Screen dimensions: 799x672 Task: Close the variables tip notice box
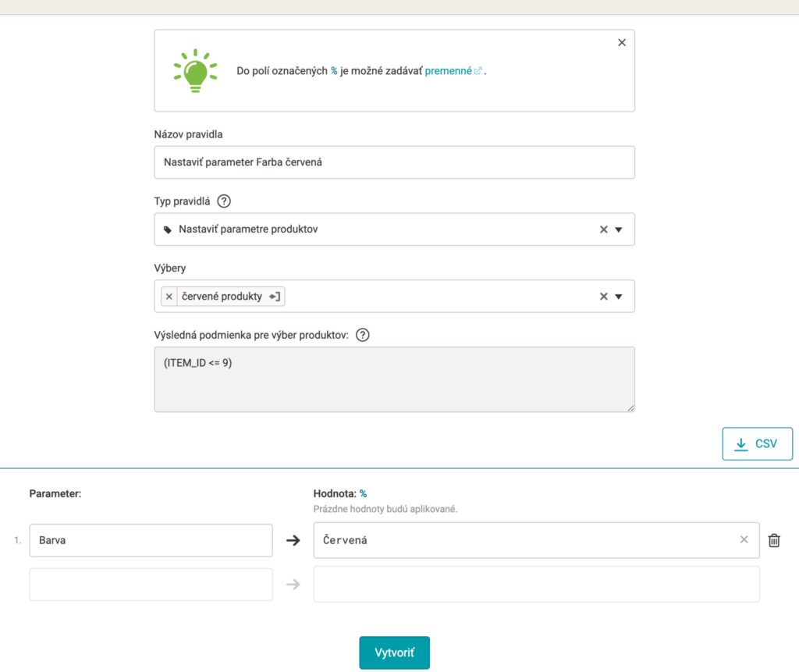click(x=622, y=43)
